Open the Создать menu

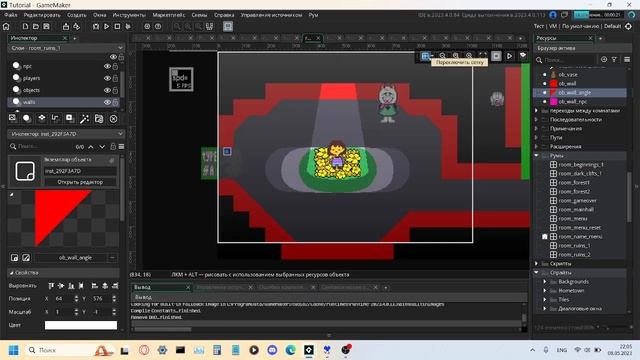pyautogui.click(x=76, y=15)
